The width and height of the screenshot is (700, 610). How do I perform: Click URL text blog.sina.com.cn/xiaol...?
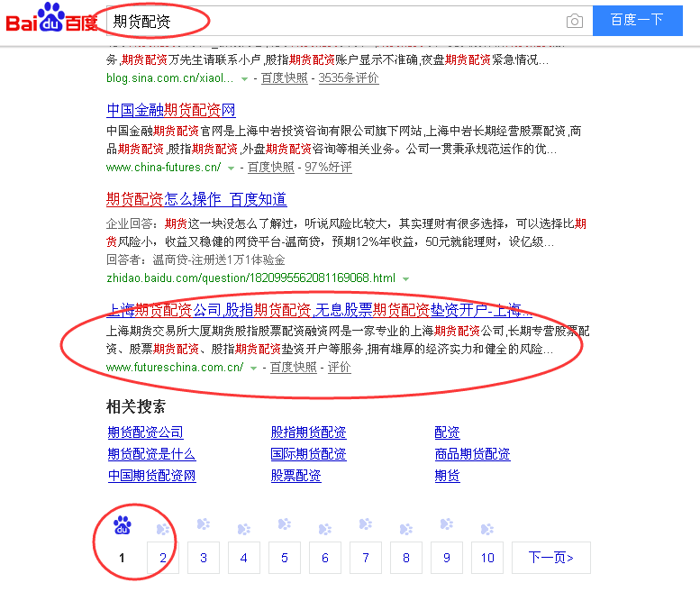169,78
